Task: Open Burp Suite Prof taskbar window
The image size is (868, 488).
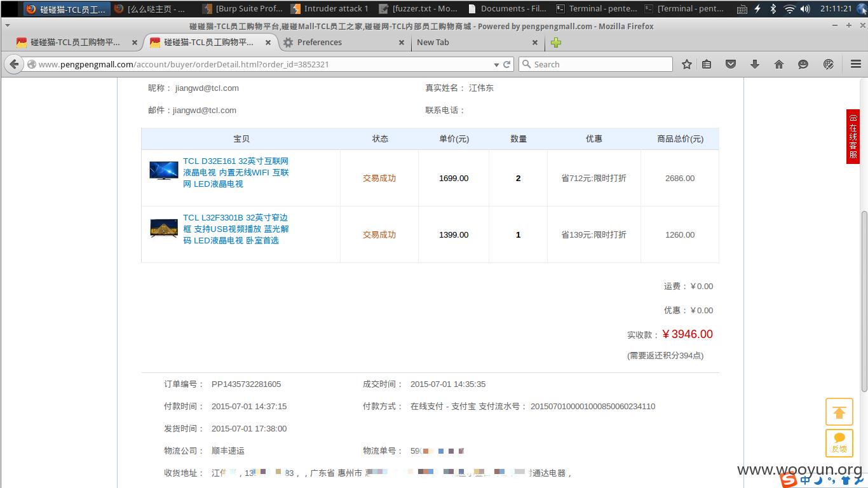Action: (x=243, y=9)
